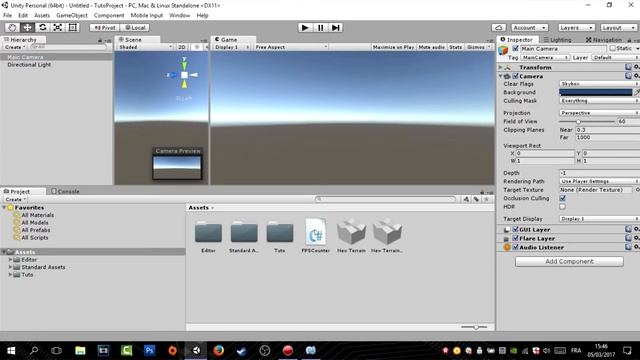Toggle Local handle rotation button
The width and height of the screenshot is (640, 360).
135,27
